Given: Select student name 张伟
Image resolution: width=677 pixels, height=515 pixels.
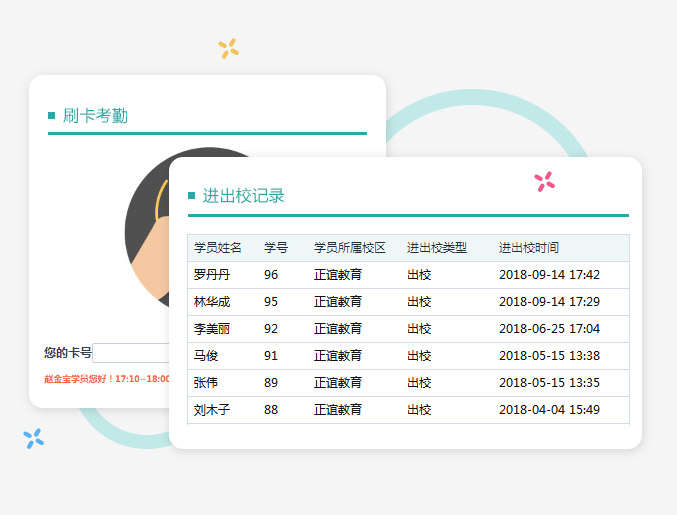Looking at the screenshot, I should 206,382.
